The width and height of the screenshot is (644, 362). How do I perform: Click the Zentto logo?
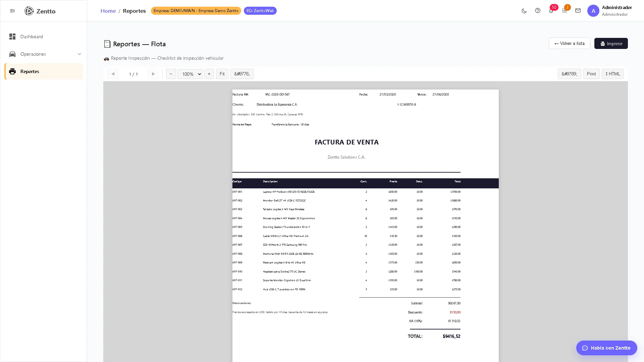pyautogui.click(x=40, y=11)
